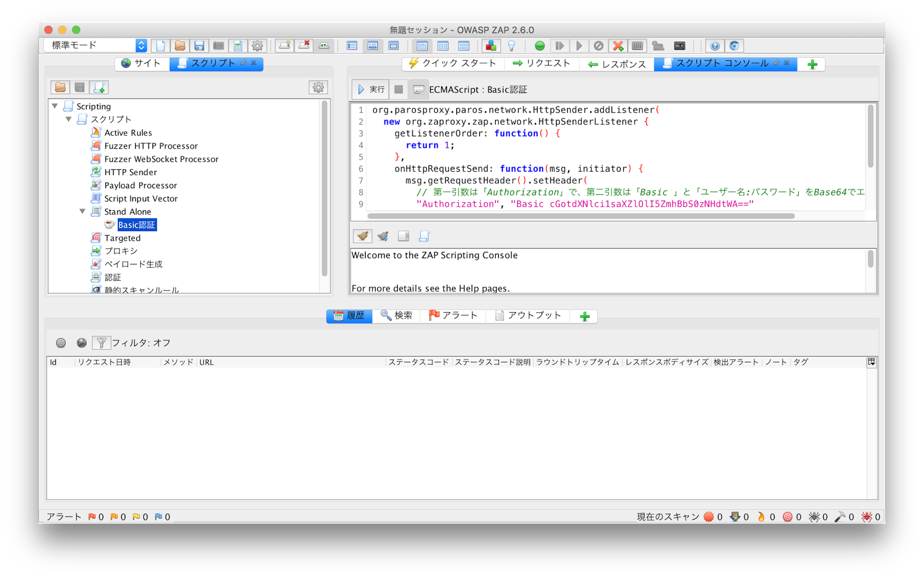Click the stop script square button
The height and width of the screenshot is (579, 924).
point(398,90)
